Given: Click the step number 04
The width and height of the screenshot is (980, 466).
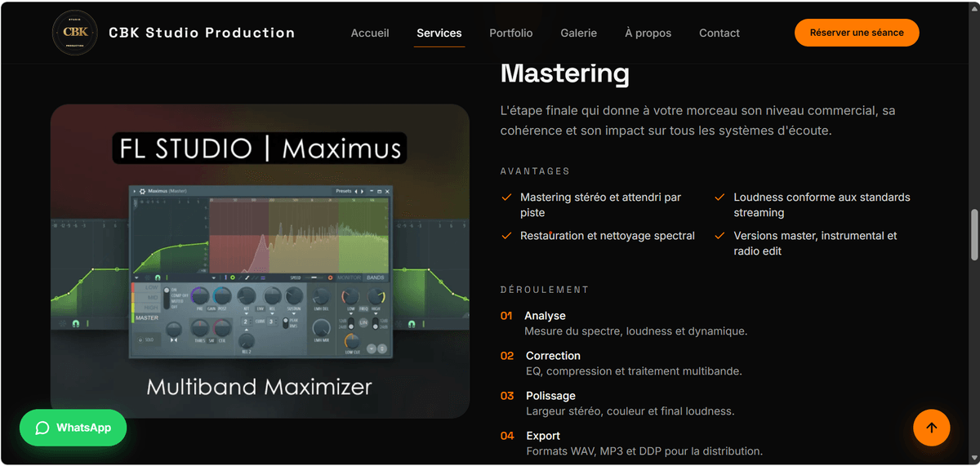Looking at the screenshot, I should tap(507, 436).
